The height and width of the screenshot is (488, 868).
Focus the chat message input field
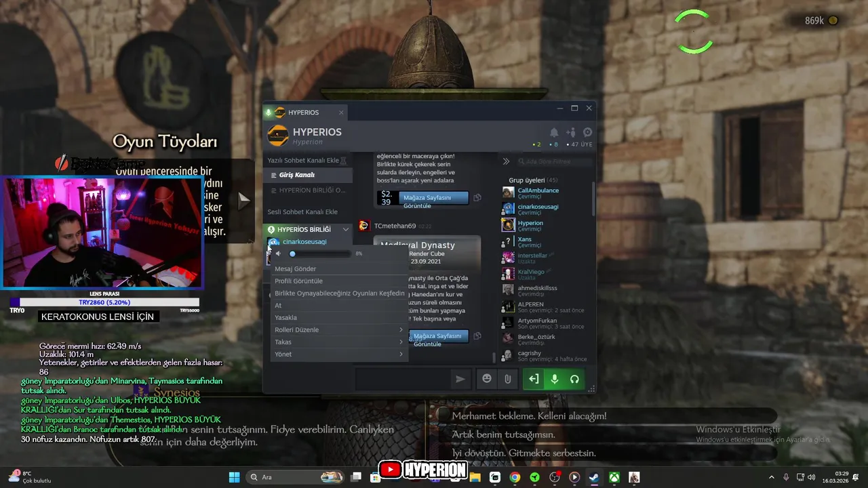tap(403, 380)
